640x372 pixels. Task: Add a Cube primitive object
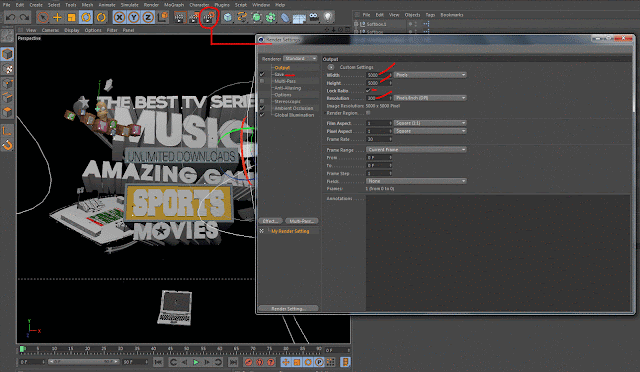(x=228, y=17)
